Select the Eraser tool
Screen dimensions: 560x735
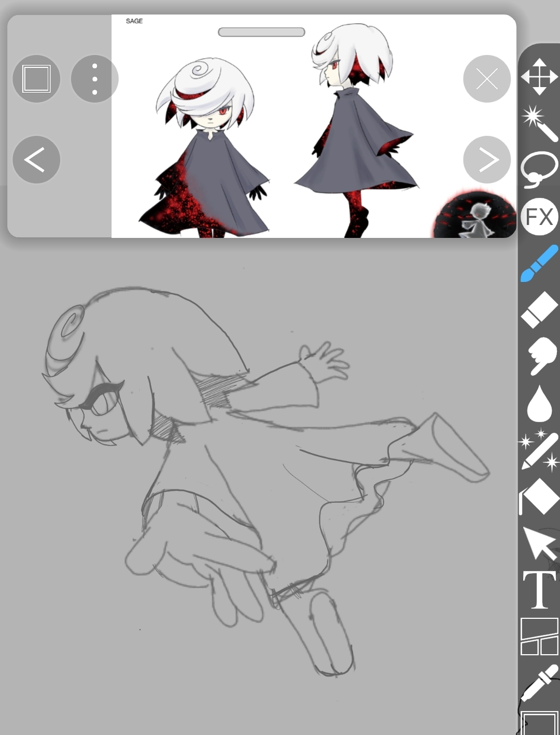pos(539,310)
